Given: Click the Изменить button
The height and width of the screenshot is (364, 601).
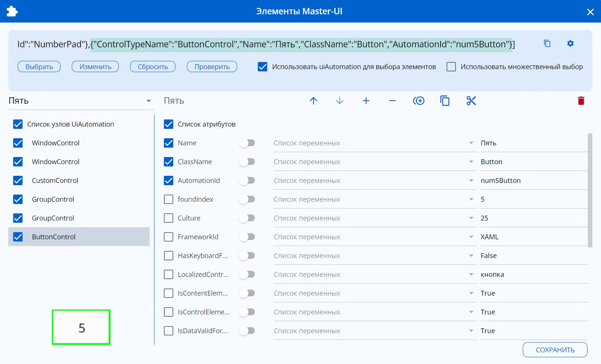Looking at the screenshot, I should tap(95, 66).
